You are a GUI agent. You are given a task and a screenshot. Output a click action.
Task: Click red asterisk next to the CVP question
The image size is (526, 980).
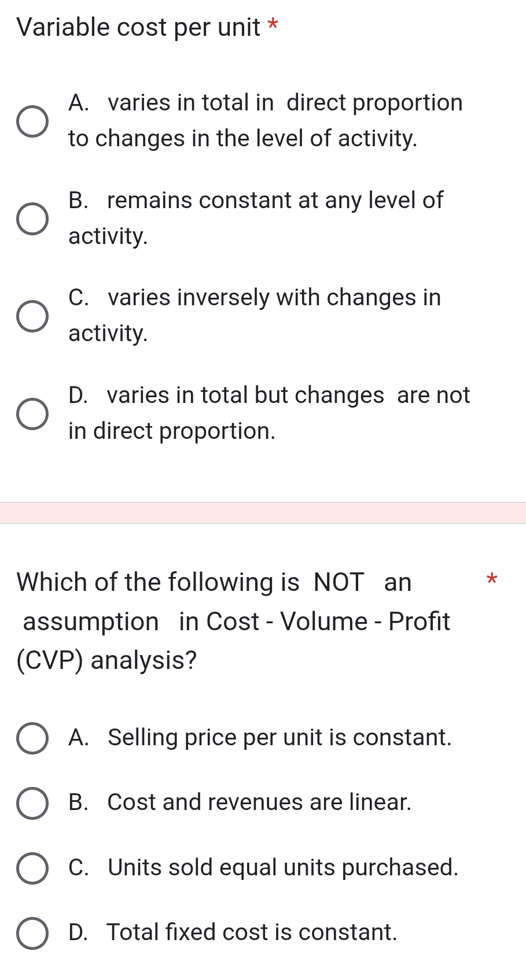(492, 579)
